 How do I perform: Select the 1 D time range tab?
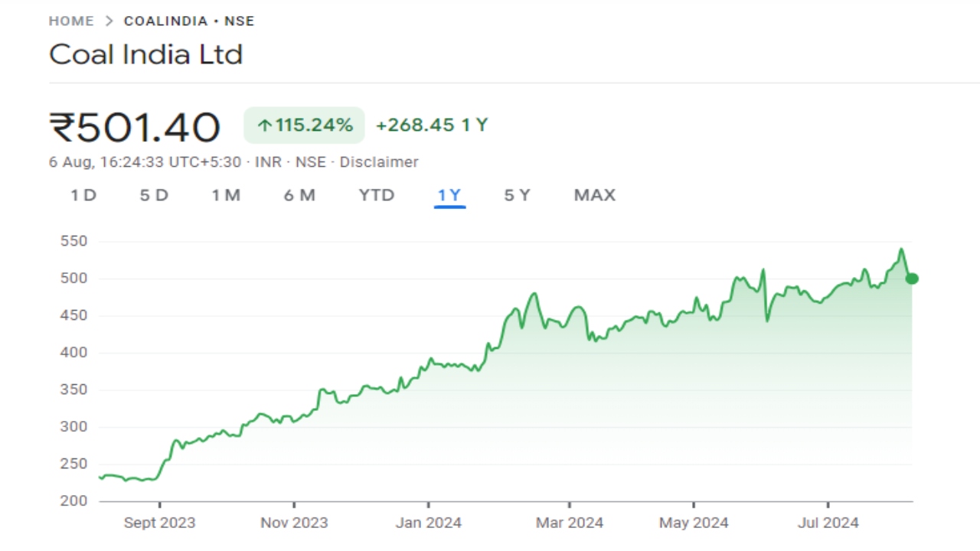pos(83,195)
